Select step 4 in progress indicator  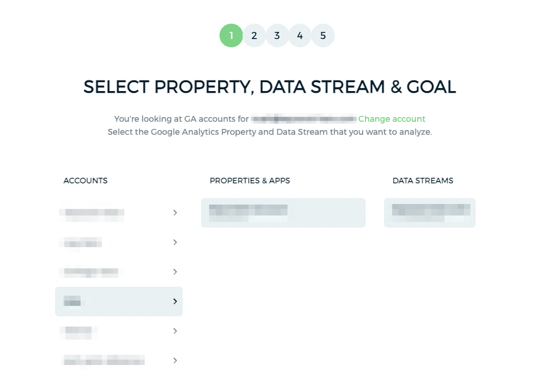(x=300, y=35)
